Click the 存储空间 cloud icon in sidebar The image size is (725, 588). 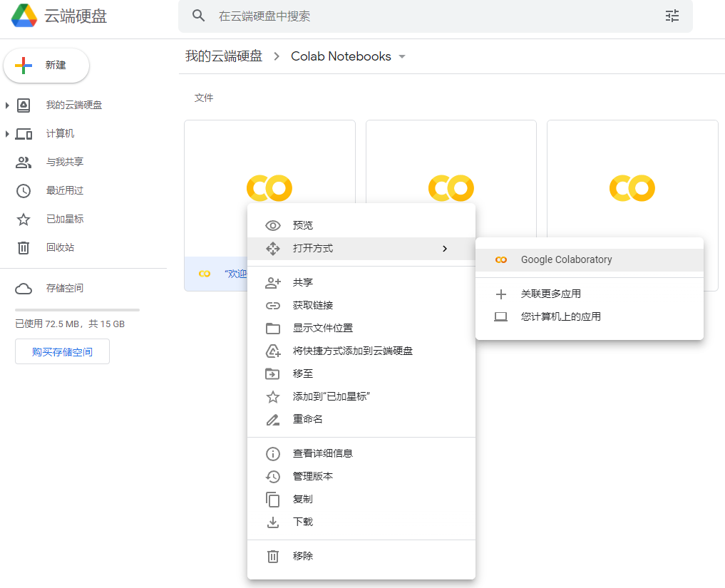click(x=24, y=288)
